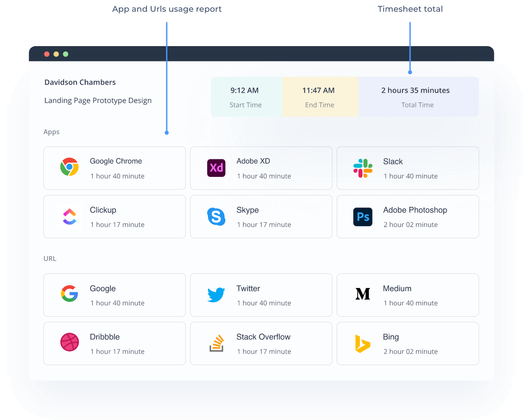This screenshot has width=523, height=420.
Task: Click the Skype icon
Action: (216, 217)
